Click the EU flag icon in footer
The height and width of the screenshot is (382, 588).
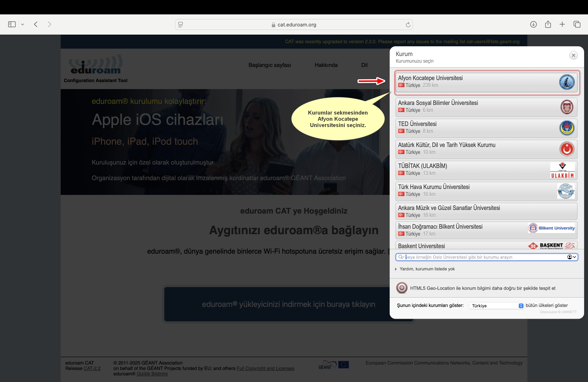point(343,365)
